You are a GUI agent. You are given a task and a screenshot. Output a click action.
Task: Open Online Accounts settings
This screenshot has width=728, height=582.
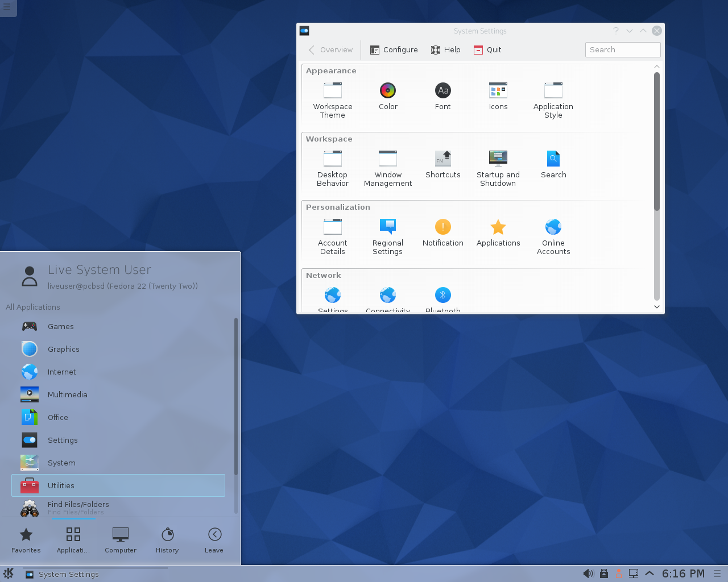point(553,237)
